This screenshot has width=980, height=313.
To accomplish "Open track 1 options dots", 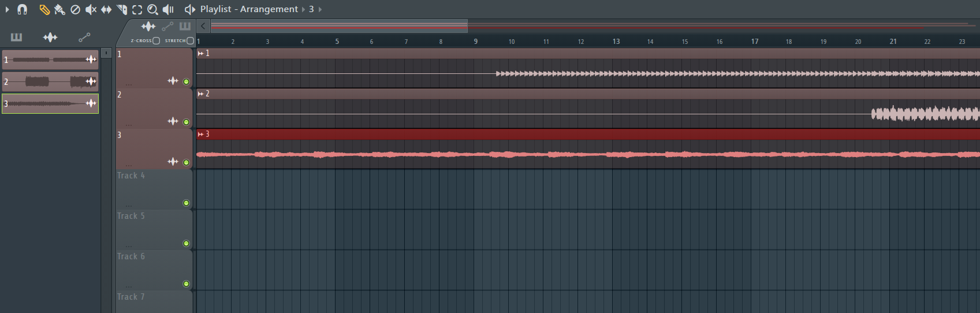I will point(128,85).
